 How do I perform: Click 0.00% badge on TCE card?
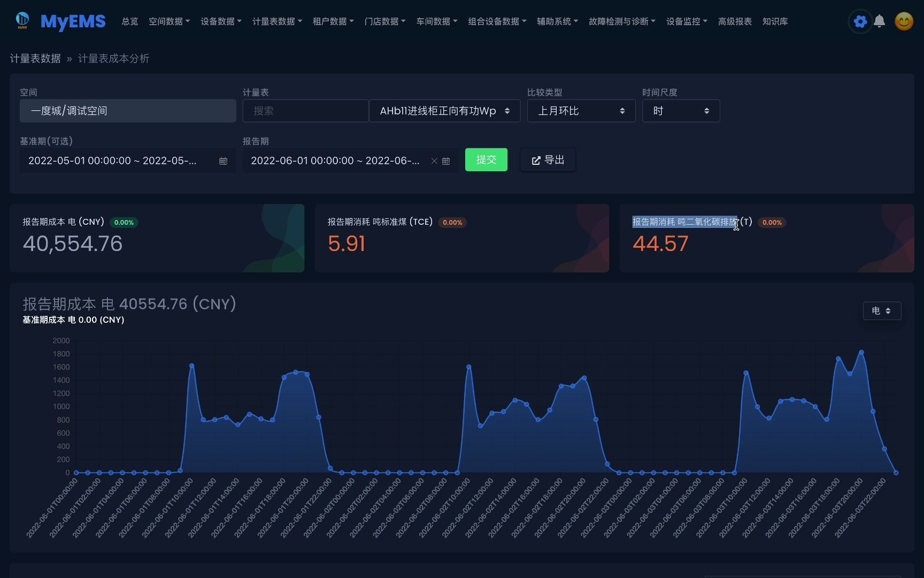coord(452,222)
